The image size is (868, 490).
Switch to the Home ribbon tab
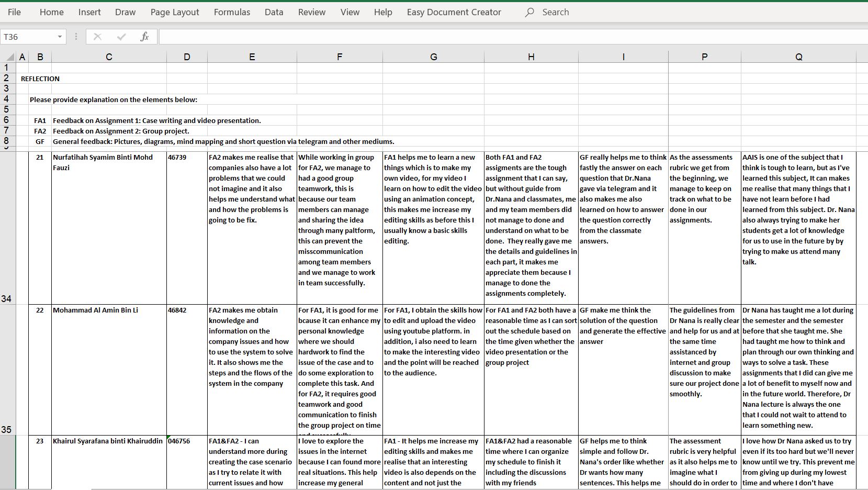[x=51, y=12]
